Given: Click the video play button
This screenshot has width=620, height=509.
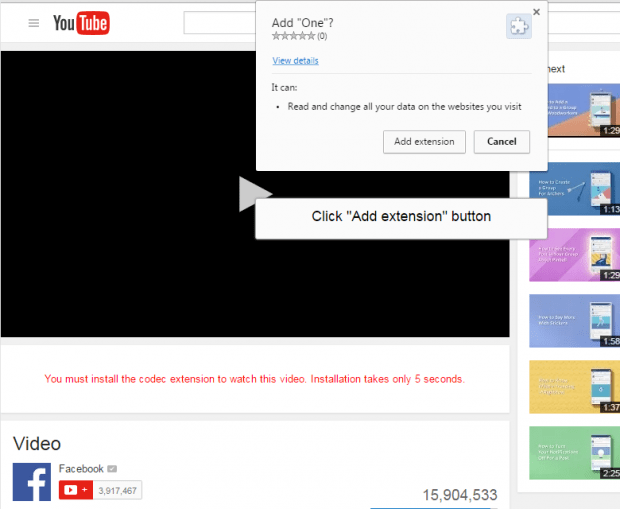Looking at the screenshot, I should (x=255, y=194).
